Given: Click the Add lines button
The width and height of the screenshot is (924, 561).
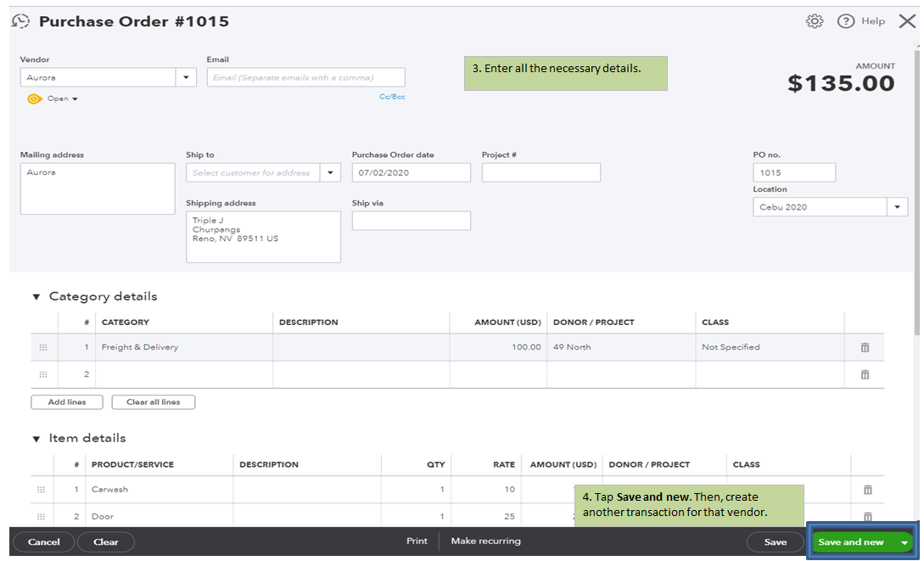Looking at the screenshot, I should [x=66, y=401].
